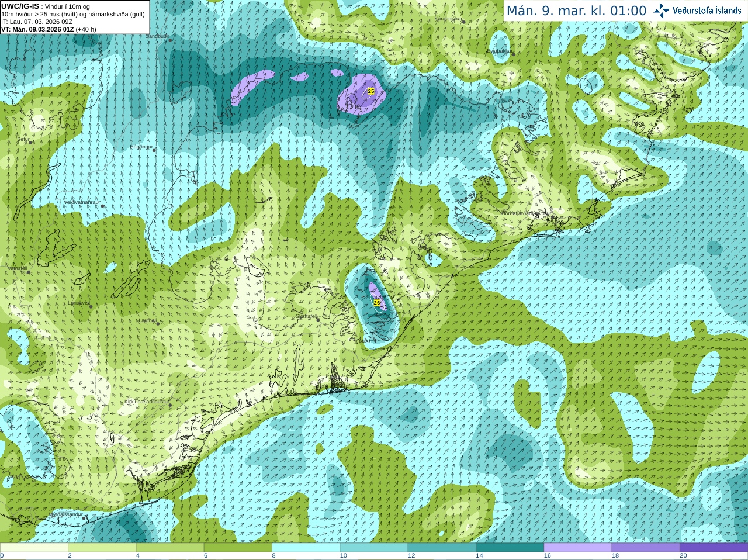Select the 2–4 m/s legend color

click(102, 548)
